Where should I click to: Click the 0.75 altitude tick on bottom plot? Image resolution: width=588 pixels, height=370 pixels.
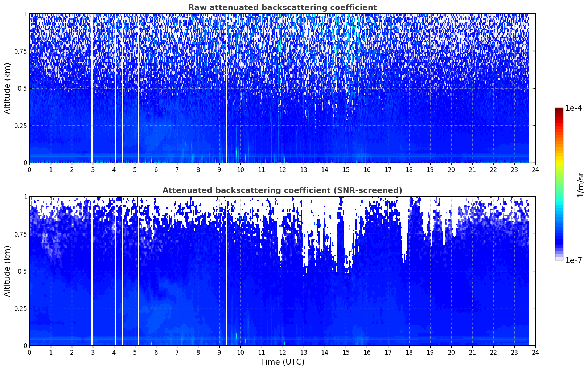20,234
